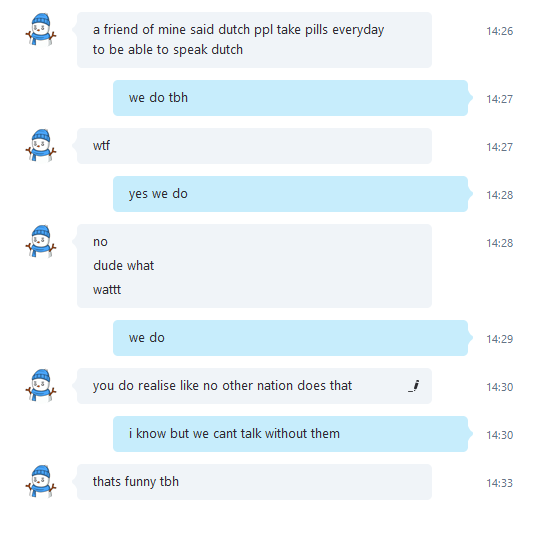This screenshot has width=551, height=537.
Task: Click the 14:29 timestamp
Action: [499, 339]
